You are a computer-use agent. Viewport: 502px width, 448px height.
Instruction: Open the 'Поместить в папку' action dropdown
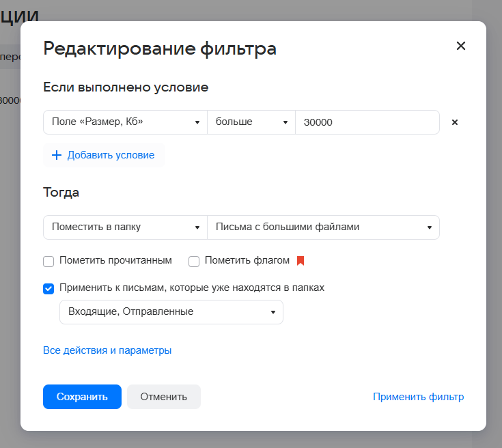(x=125, y=227)
